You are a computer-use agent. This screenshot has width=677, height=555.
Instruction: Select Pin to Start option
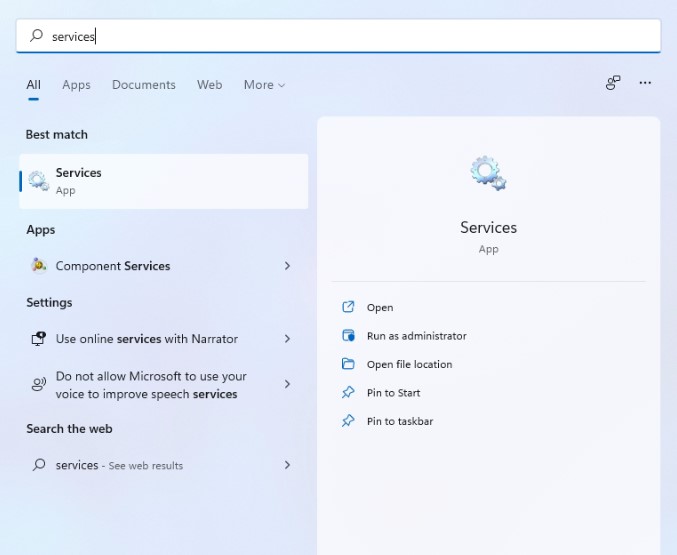click(393, 393)
